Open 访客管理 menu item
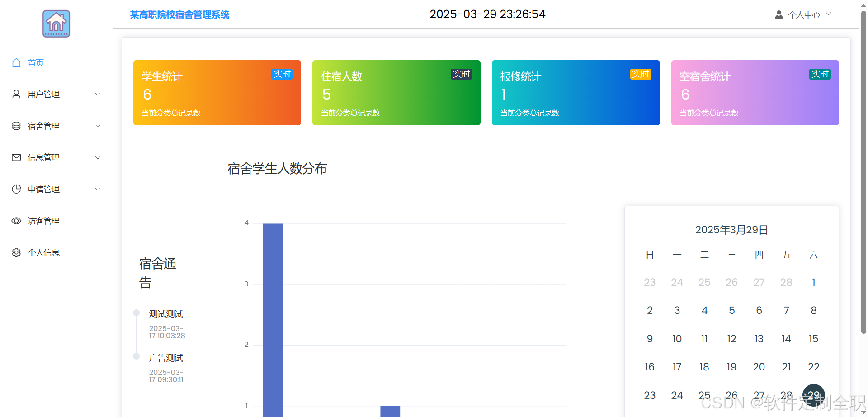Viewport: 868px width, 417px height. pos(56,221)
